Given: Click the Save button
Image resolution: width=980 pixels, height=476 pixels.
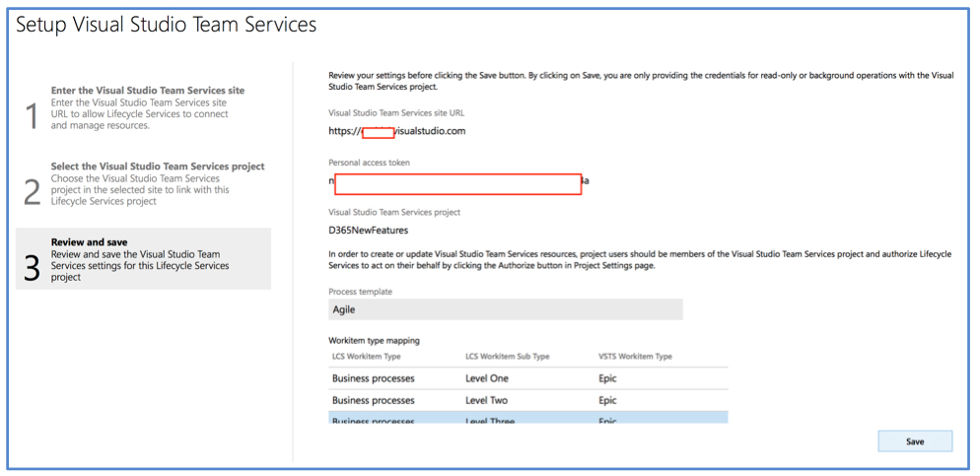Looking at the screenshot, I should (915, 442).
